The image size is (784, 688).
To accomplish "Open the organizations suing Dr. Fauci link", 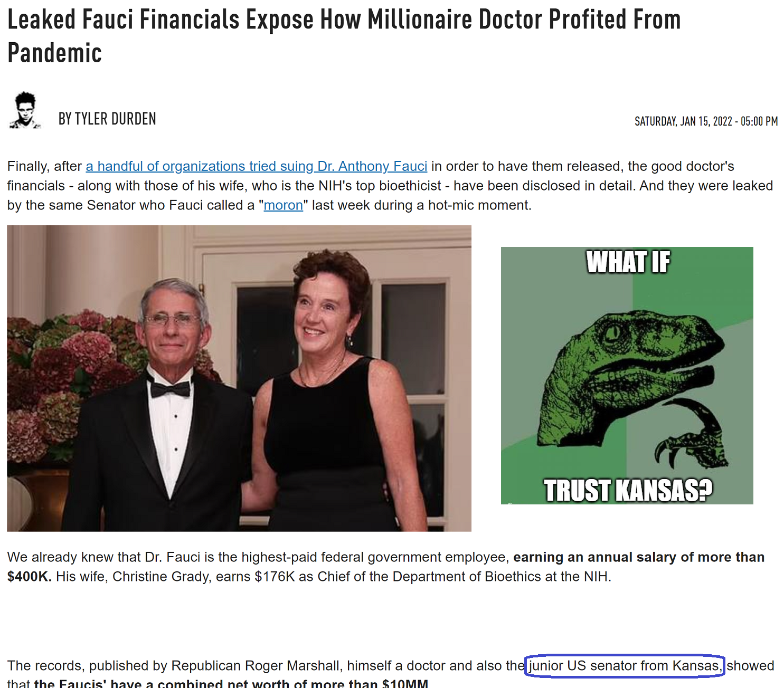I will tap(257, 166).
